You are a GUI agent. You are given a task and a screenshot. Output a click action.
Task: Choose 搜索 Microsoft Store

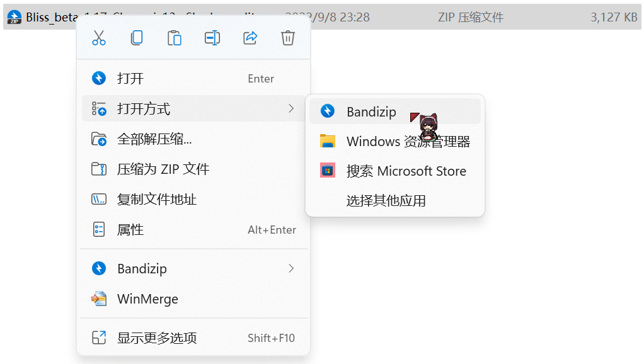394,171
